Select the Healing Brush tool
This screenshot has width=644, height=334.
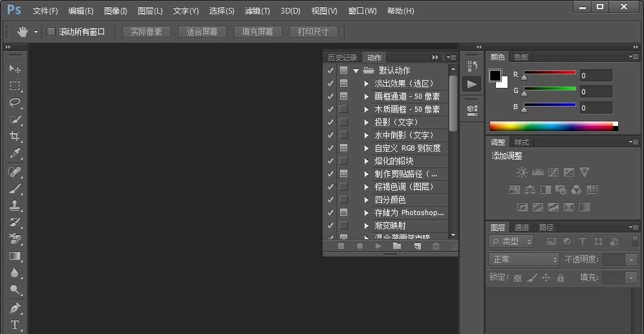[x=15, y=171]
